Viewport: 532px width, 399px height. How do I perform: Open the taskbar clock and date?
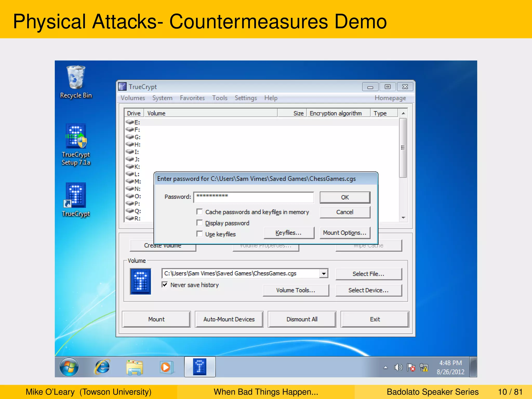[450, 367]
